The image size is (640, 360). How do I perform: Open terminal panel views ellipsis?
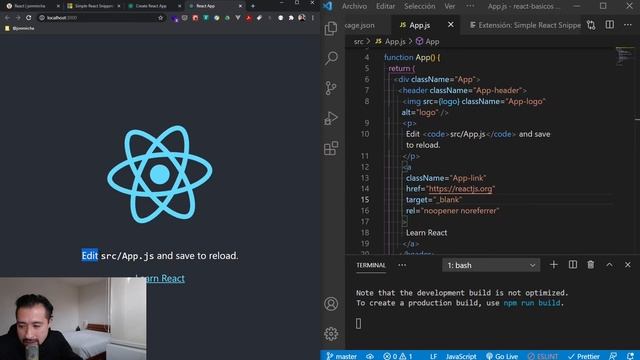(402, 265)
